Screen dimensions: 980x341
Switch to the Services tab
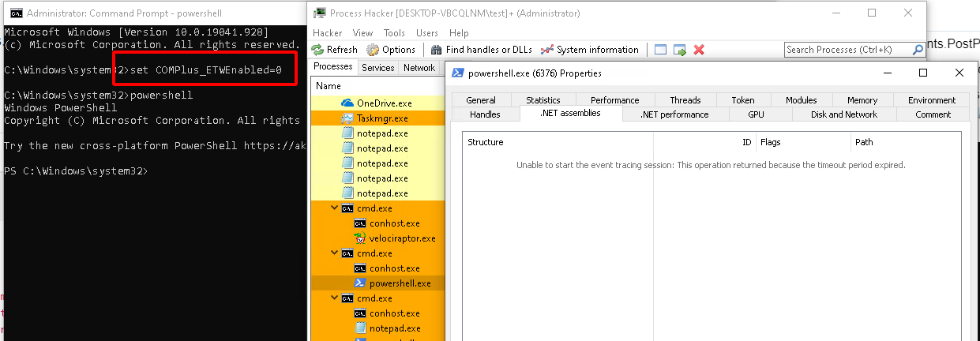point(377,68)
